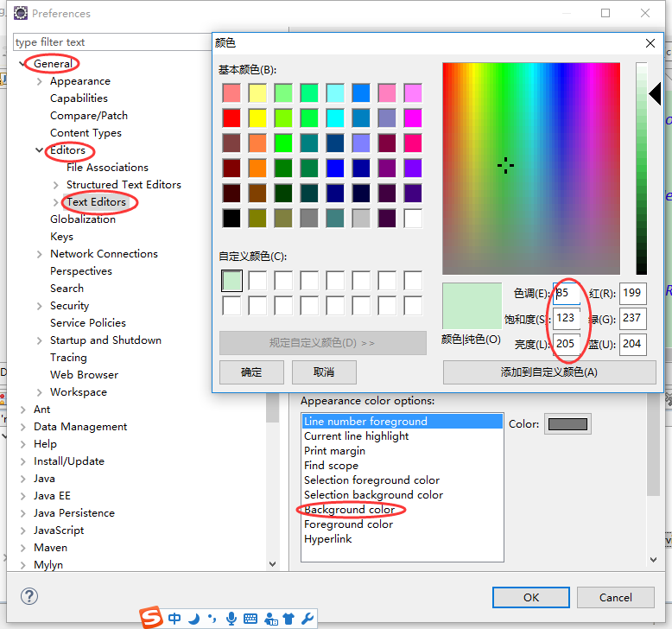Click the crosshair in the color spectrum
The image size is (672, 629).
coord(505,166)
